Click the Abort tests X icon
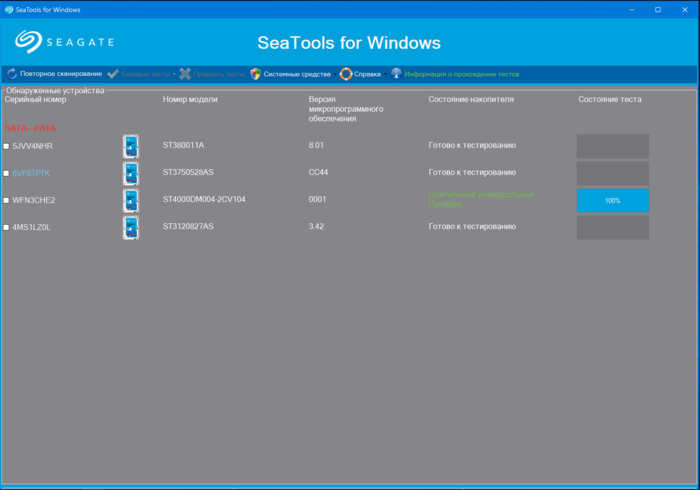This screenshot has height=490, width=700. click(185, 74)
